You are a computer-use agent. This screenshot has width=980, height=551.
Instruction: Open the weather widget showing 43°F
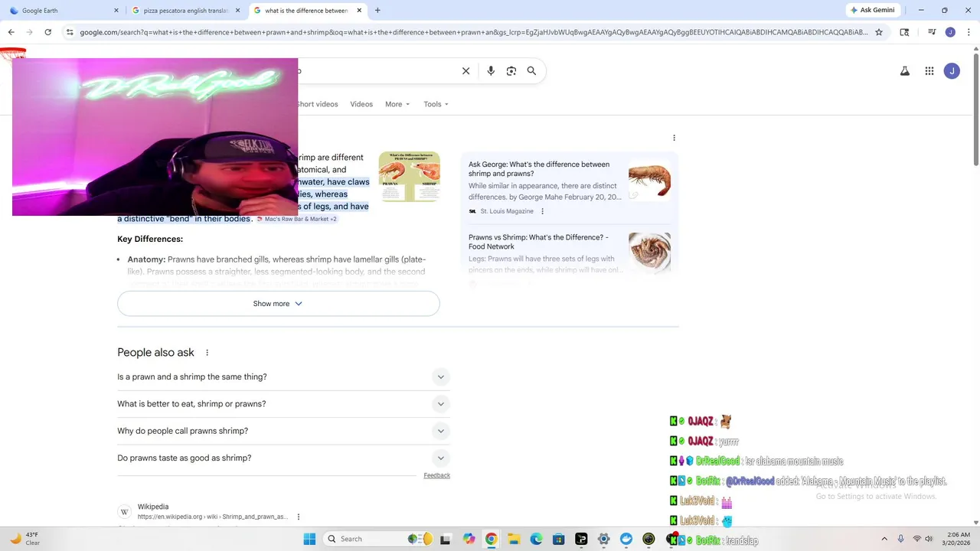[24, 539]
